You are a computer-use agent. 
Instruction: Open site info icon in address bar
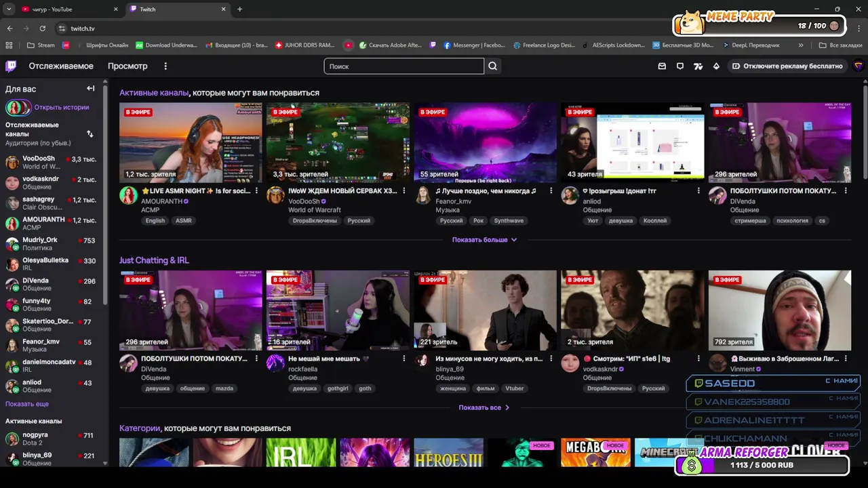(x=62, y=28)
